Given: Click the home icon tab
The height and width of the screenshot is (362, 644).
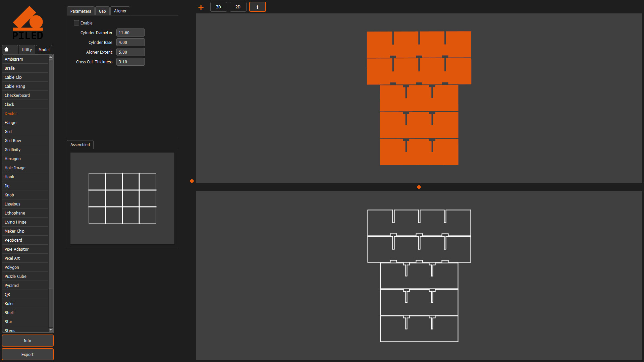Looking at the screenshot, I should coord(7,50).
